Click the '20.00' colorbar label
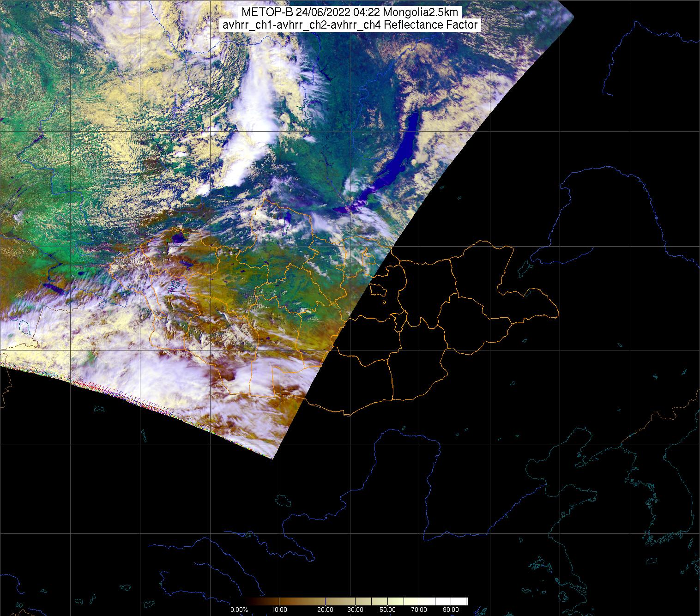The width and height of the screenshot is (700, 616). (x=325, y=610)
